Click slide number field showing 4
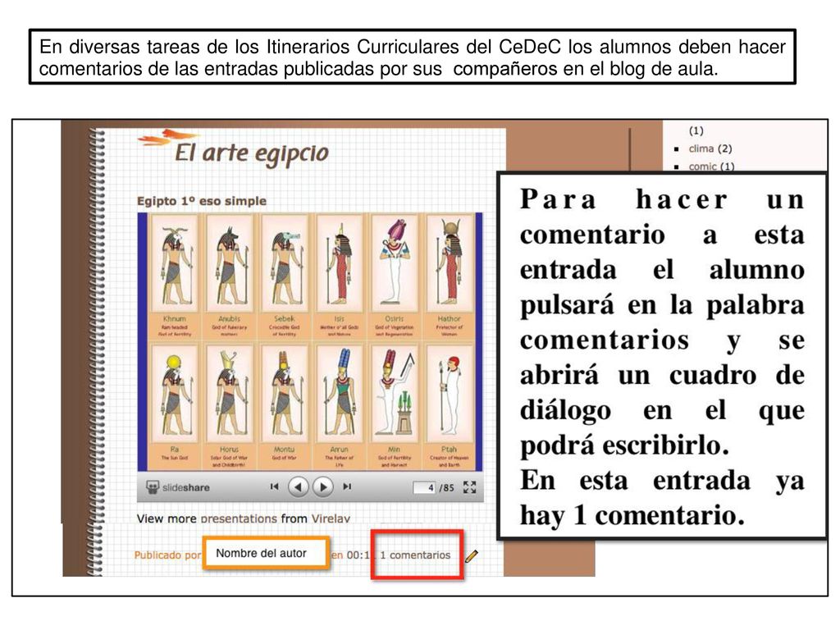 (424, 487)
